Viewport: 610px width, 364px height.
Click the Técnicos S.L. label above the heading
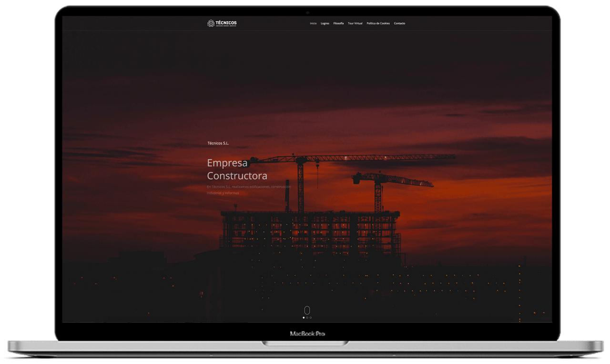218,143
